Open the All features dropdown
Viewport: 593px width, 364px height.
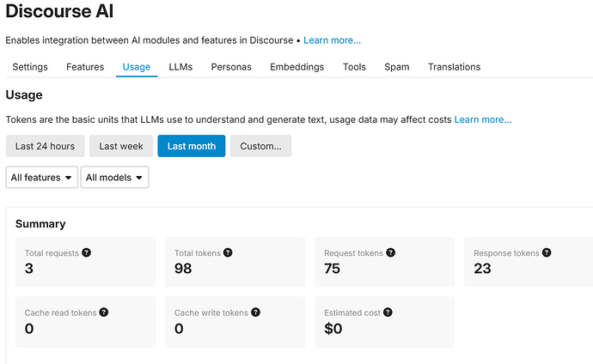pyautogui.click(x=41, y=177)
